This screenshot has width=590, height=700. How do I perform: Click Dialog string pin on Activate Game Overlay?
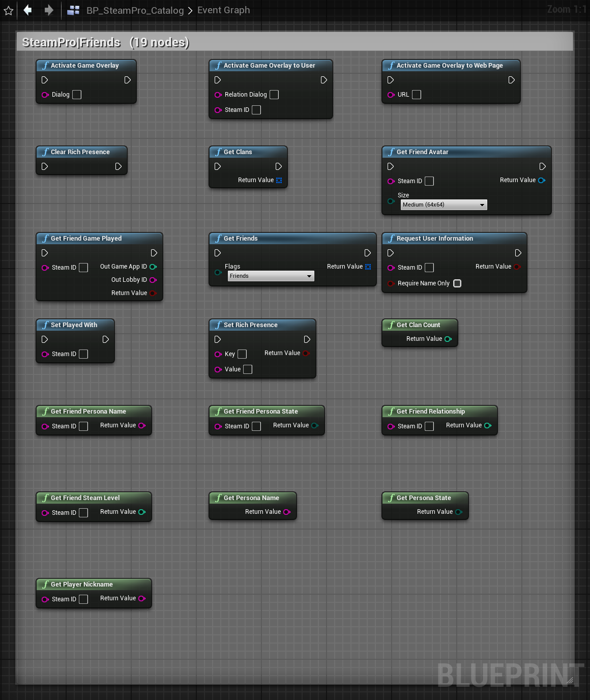(45, 95)
